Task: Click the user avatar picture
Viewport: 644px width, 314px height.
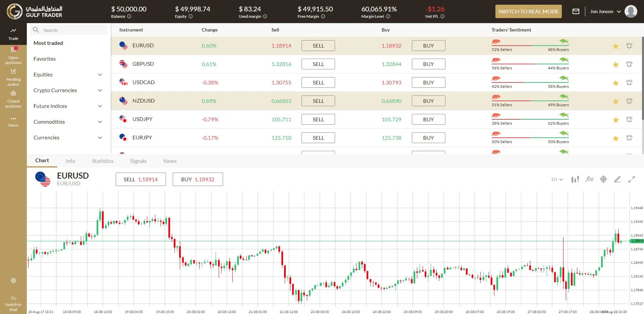Action: tap(631, 11)
